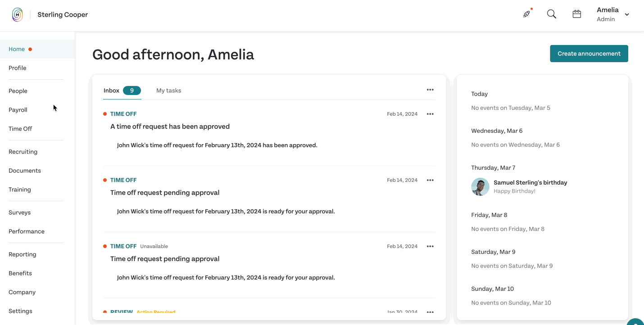The width and height of the screenshot is (644, 325).
Task: Click the 'Sunday, Mar 10' heading
Action: pyautogui.click(x=492, y=289)
